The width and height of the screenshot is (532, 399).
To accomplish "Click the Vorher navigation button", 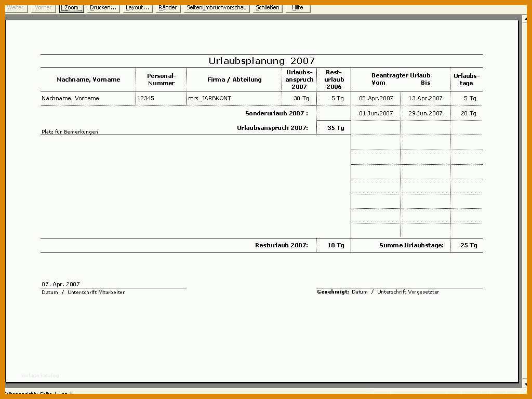I will tap(43, 7).
